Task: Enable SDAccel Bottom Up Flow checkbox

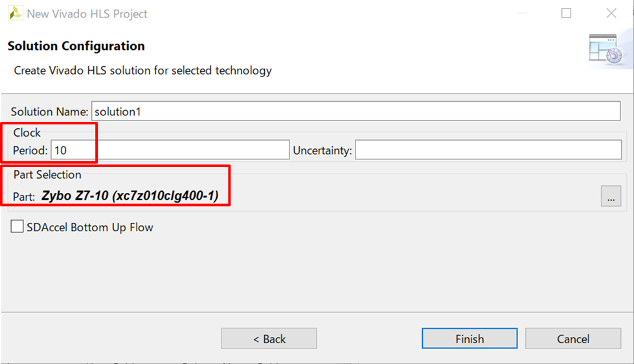Action: (x=17, y=227)
